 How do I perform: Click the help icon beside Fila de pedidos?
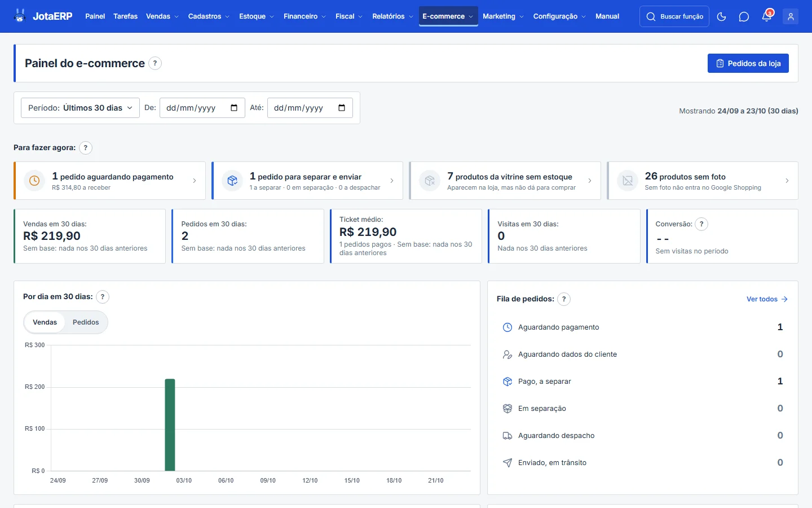click(564, 299)
